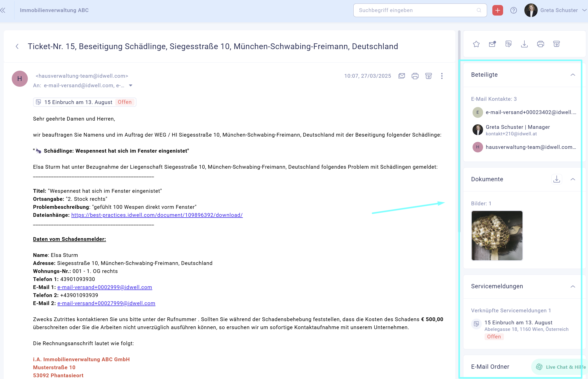The image size is (588, 379).
Task: Download ticket via top right toolbar icon
Action: [x=524, y=44]
